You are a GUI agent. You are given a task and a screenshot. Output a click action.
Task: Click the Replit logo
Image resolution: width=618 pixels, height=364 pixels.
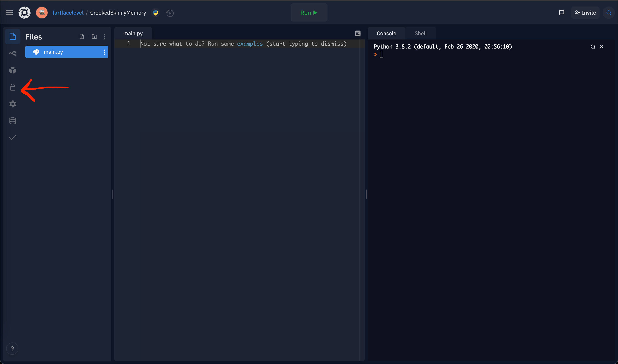tap(25, 13)
